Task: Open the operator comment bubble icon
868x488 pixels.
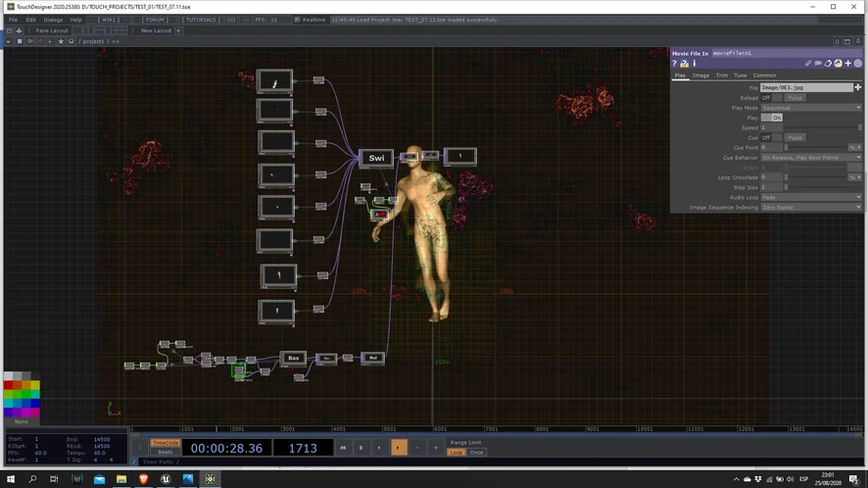Action: tap(818, 63)
